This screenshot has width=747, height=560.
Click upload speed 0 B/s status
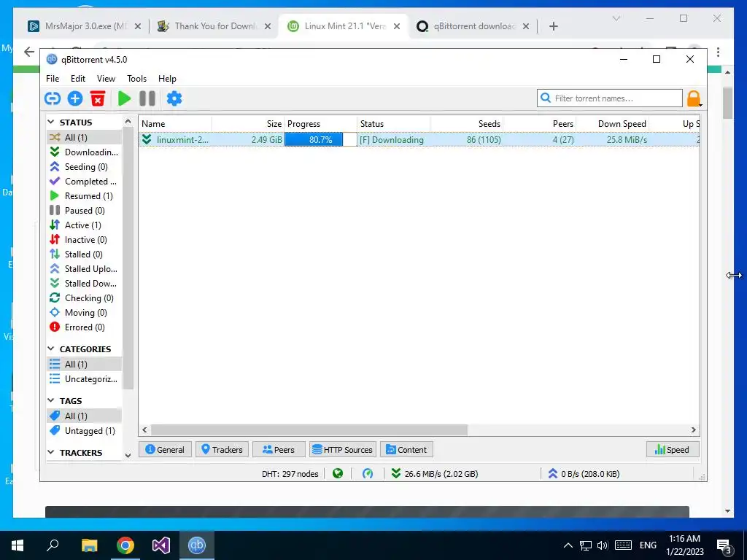[x=584, y=474]
